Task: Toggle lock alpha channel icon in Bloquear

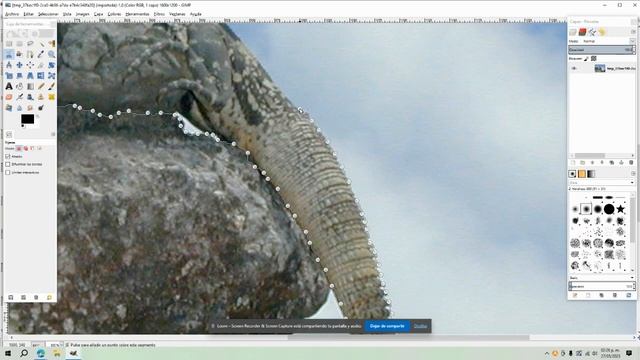Action: coord(593,58)
